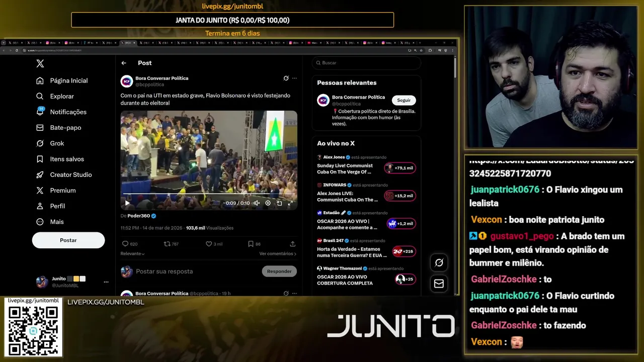The width and height of the screenshot is (644, 362).
Task: Open Perfil in the sidebar
Action: (50, 206)
